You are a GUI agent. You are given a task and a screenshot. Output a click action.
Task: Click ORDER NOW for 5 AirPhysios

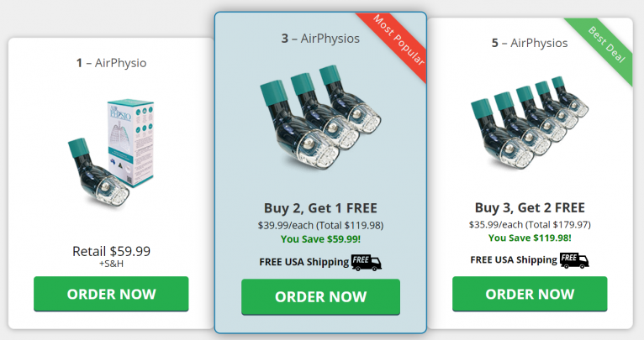point(530,294)
